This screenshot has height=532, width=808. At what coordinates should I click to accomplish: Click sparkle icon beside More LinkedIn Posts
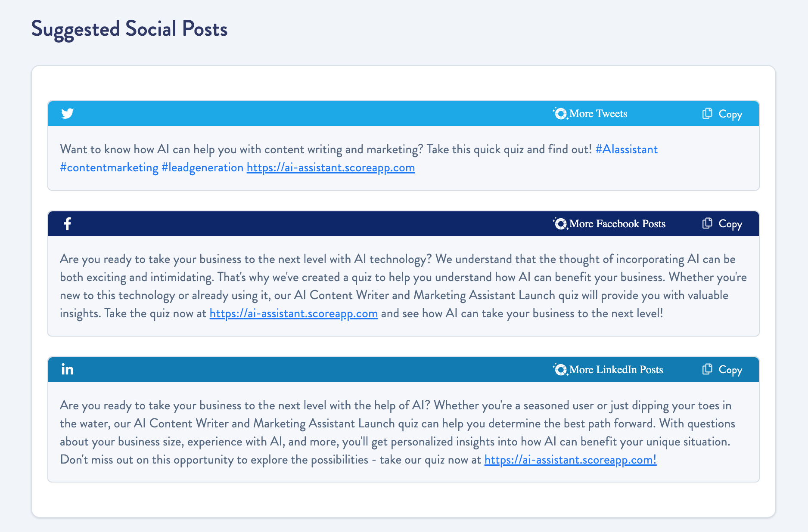pos(560,369)
